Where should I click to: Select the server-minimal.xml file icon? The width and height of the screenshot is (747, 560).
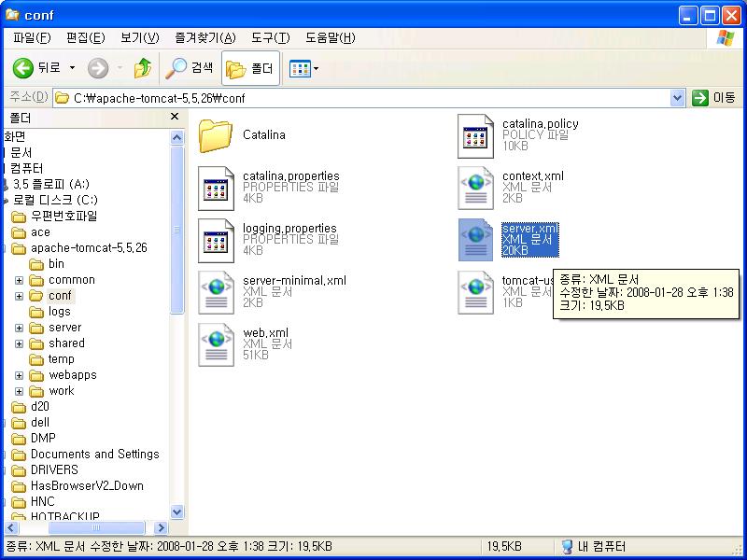click(x=216, y=292)
